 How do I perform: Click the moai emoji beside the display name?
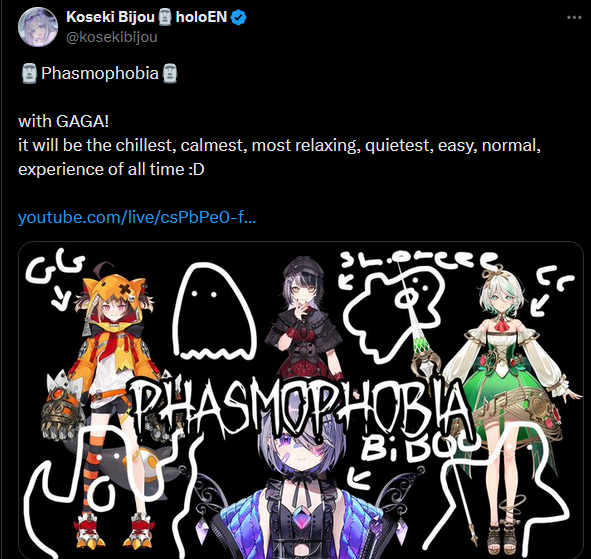(165, 17)
